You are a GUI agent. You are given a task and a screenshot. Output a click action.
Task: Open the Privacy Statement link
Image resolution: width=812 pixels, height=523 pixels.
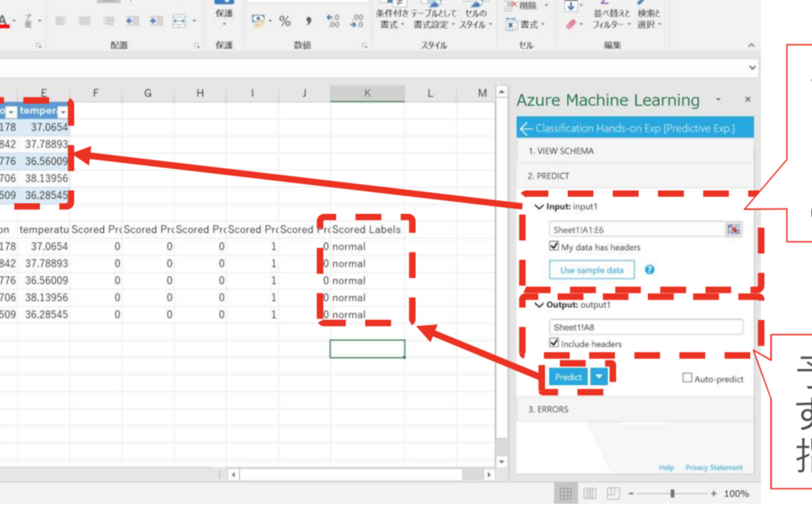click(714, 467)
